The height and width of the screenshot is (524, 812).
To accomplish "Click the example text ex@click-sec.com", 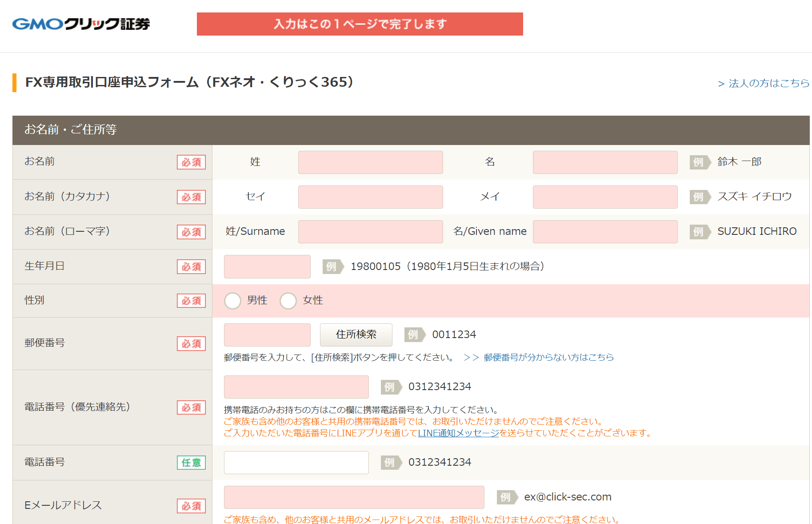I will pyautogui.click(x=568, y=497).
